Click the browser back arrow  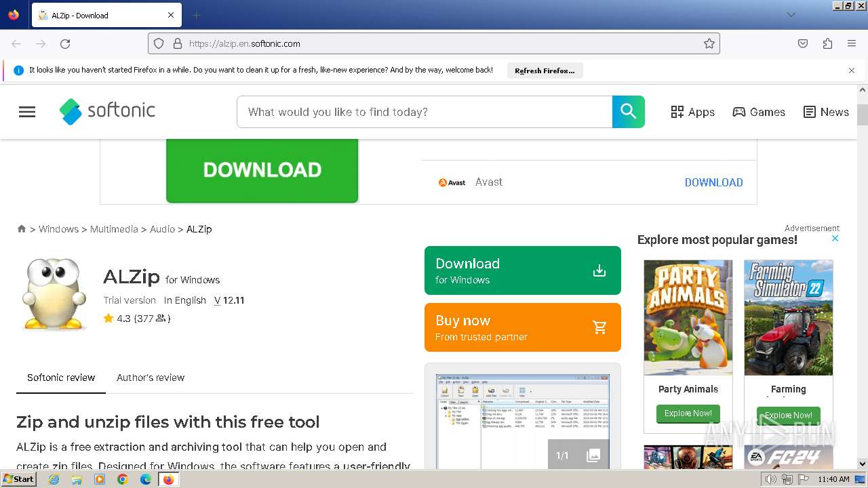(x=16, y=43)
